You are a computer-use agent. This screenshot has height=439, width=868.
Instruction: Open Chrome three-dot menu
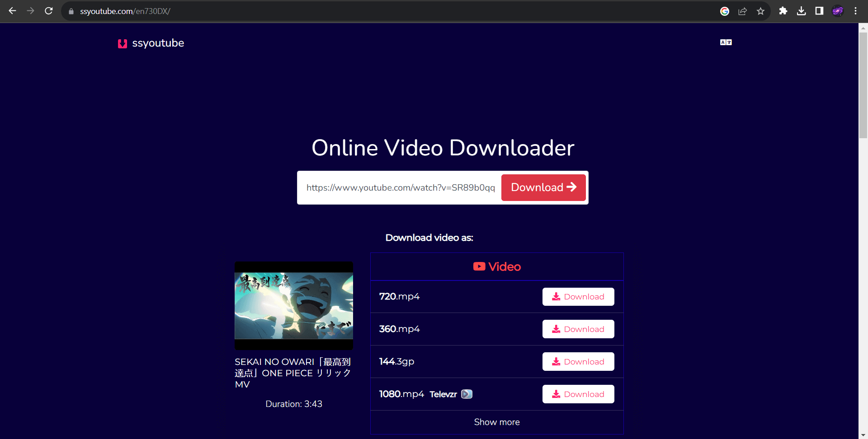coord(855,11)
